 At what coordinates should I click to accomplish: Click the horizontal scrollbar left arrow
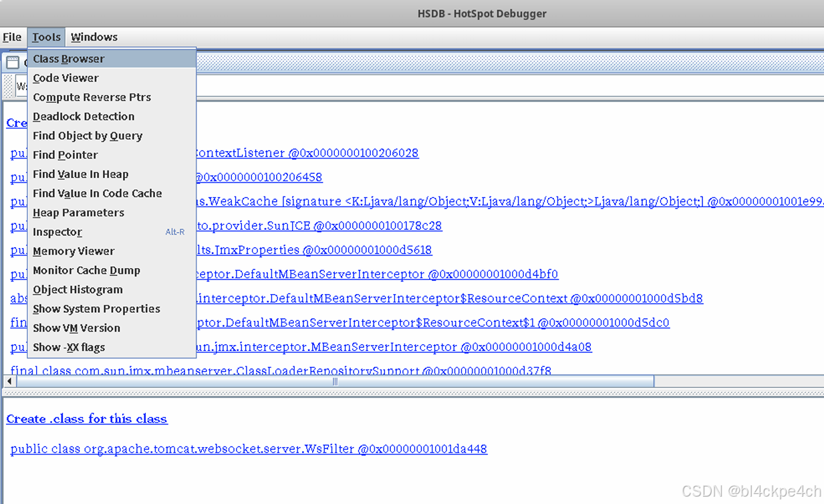(9, 381)
